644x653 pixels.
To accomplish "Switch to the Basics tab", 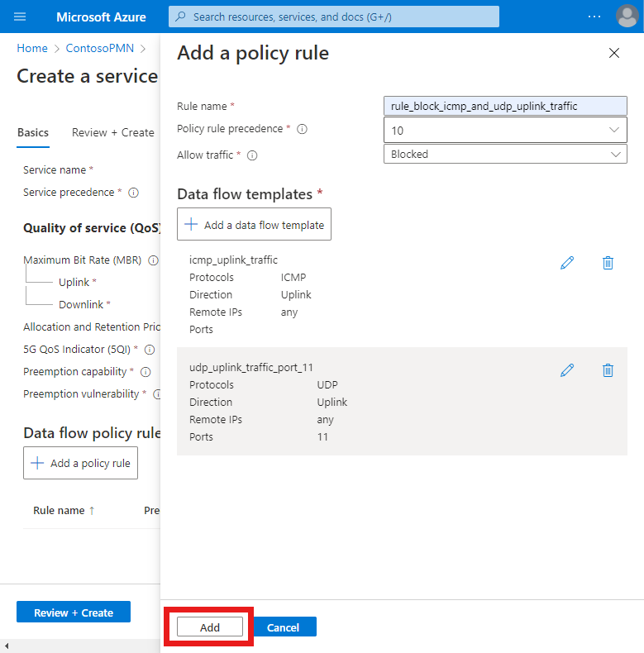I will [x=33, y=132].
